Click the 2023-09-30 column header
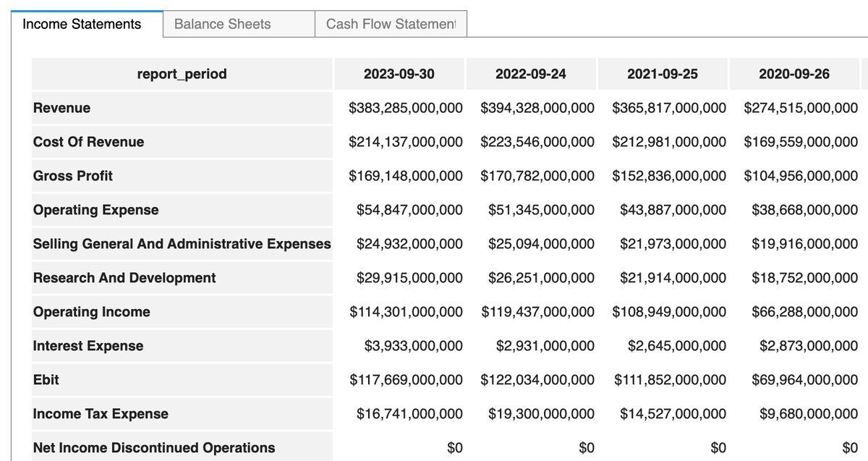This screenshot has height=461, width=868. (x=399, y=74)
